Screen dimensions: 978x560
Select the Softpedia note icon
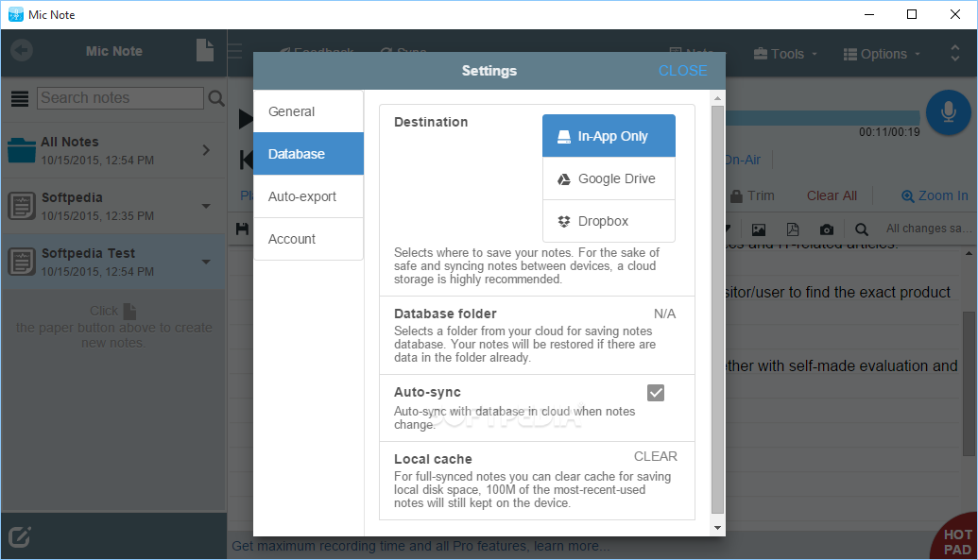[22, 206]
